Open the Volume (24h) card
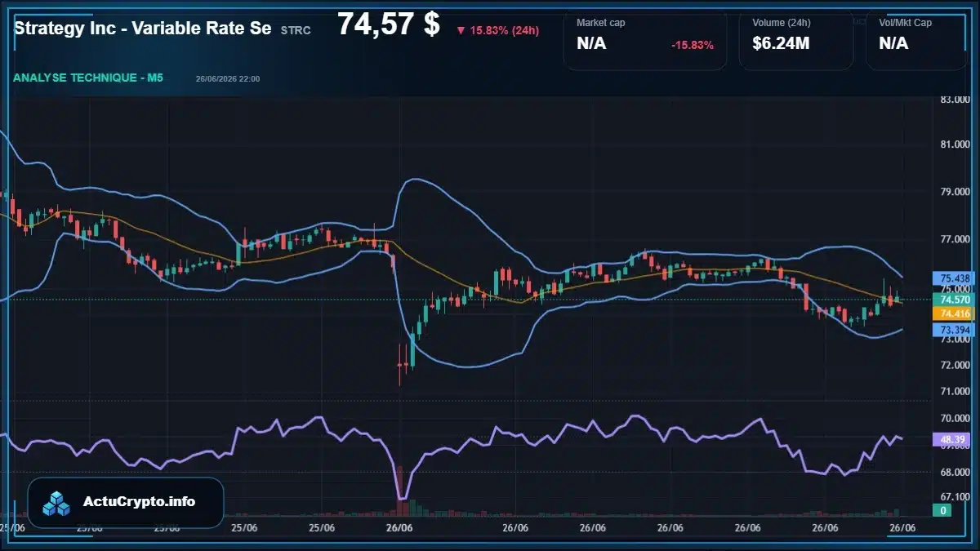This screenshot has width=980, height=551. tap(796, 40)
